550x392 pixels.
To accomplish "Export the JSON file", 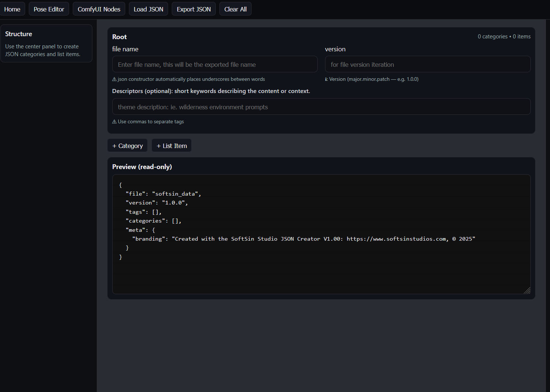I will [x=194, y=8].
